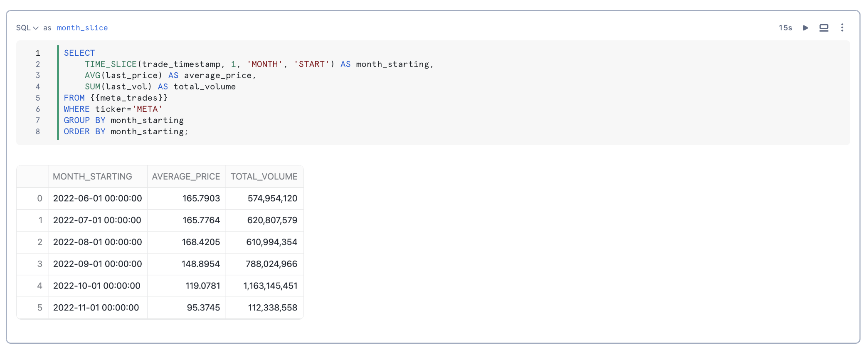The height and width of the screenshot is (355, 868).
Task: Click the AVERAGE_PRICE column header
Action: tap(186, 177)
